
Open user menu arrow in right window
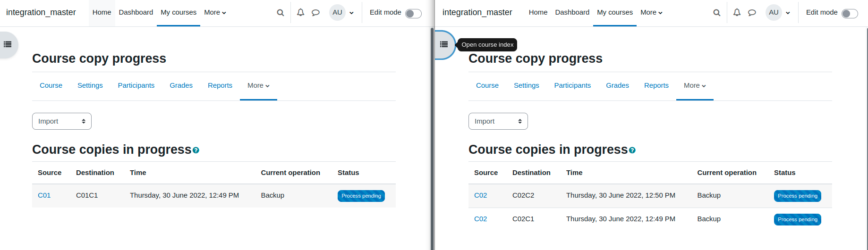click(x=788, y=13)
